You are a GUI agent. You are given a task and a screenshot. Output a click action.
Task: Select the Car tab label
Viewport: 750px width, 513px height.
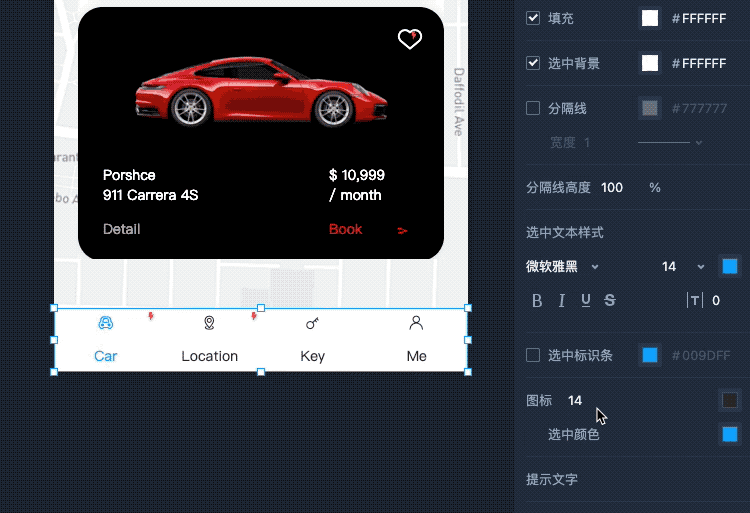[x=106, y=356]
